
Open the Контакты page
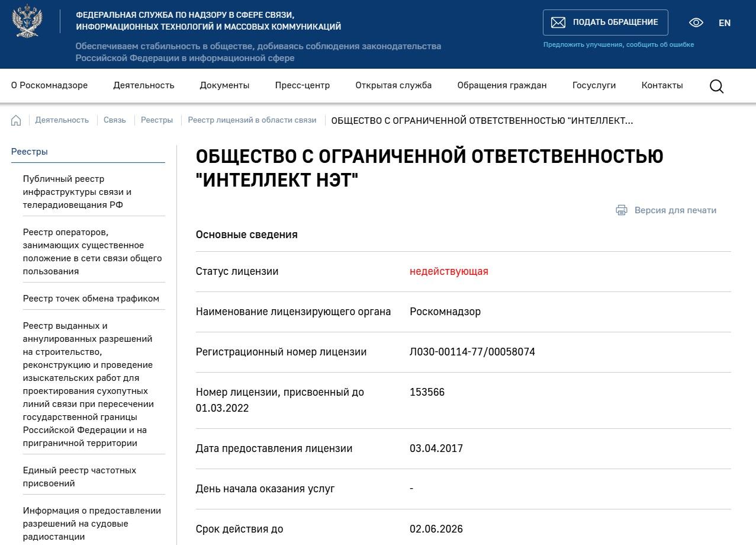[x=662, y=85]
